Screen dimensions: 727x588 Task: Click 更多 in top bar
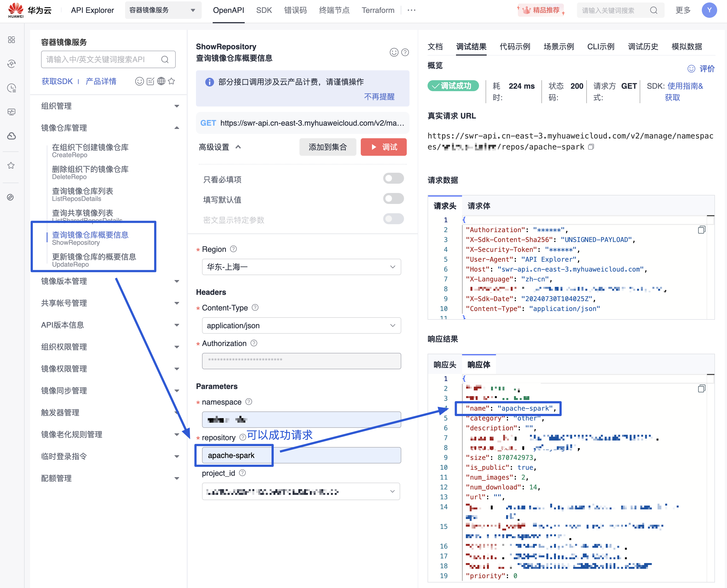(683, 10)
